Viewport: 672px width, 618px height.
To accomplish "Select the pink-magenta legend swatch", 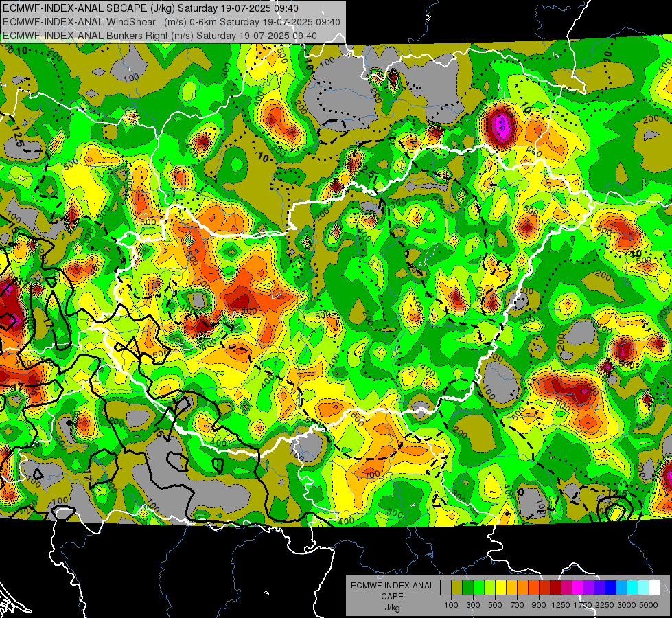I will pos(566,587).
